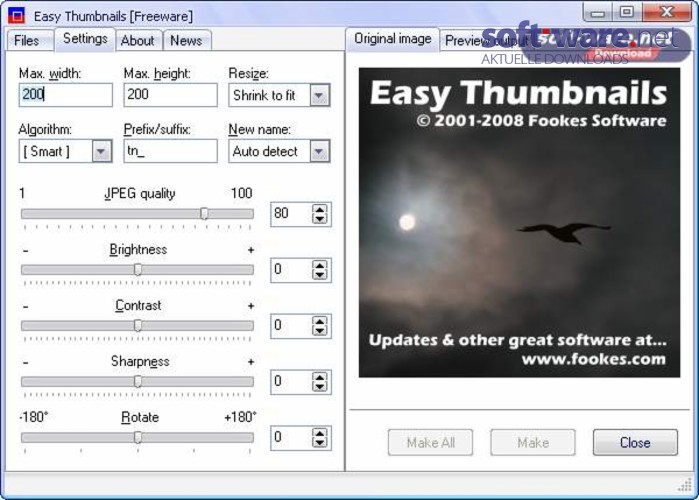Screen dimensions: 699x500
Task: Click the Contrast value field
Action: tap(291, 326)
